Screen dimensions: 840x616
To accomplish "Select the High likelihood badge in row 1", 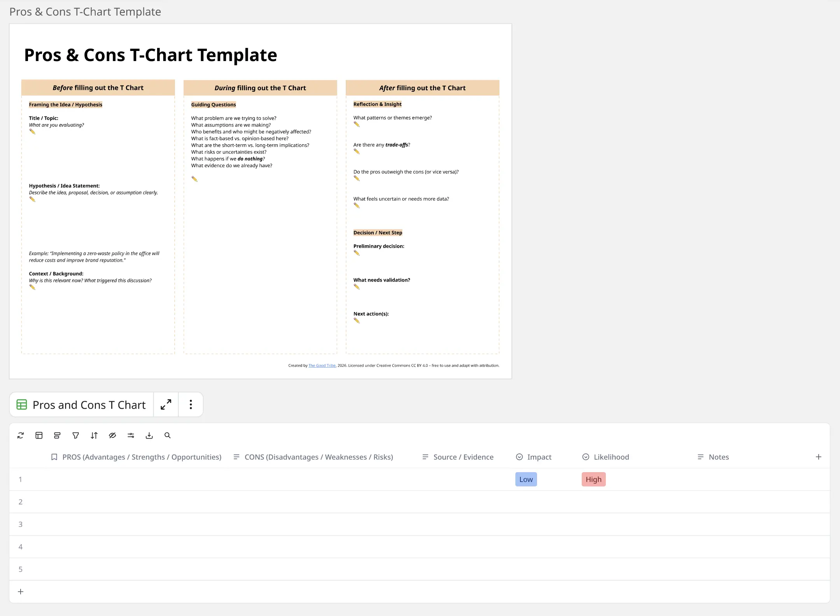I will 593,479.
